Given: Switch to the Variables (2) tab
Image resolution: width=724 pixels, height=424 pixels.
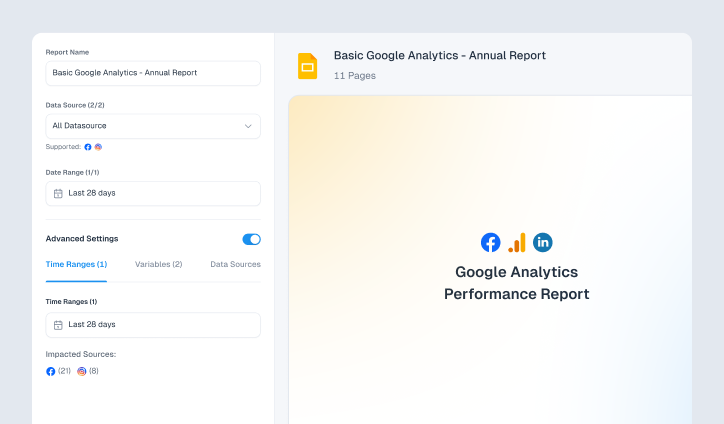Looking at the screenshot, I should click(158, 264).
